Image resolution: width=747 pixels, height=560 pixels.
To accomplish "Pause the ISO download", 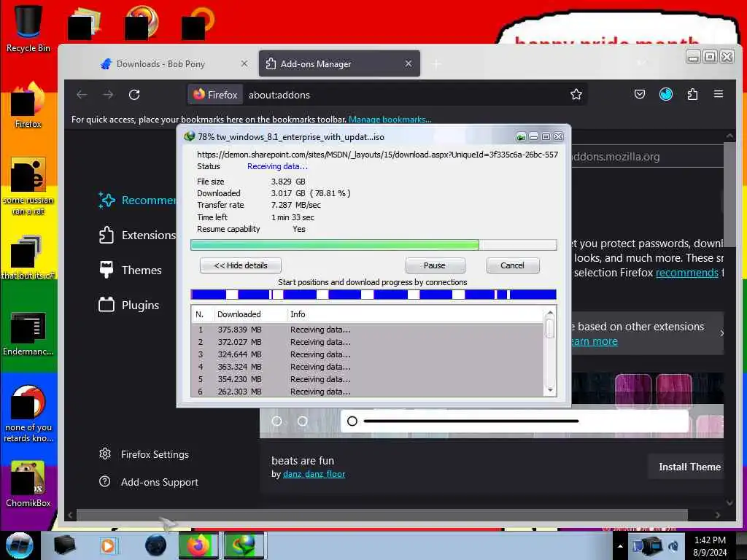I will coord(435,265).
